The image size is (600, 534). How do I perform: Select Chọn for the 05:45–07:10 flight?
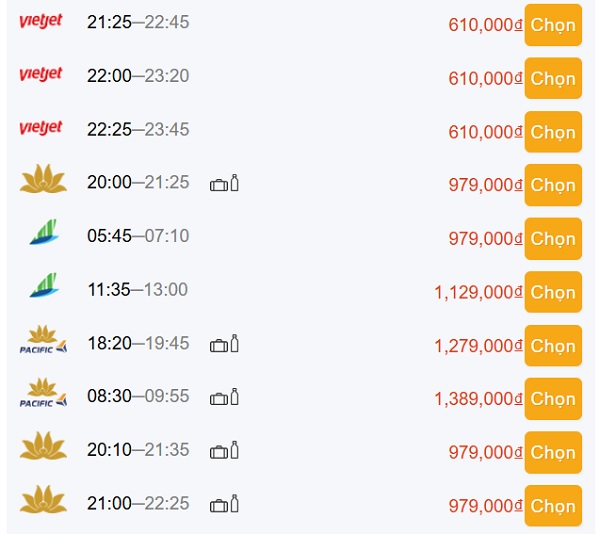pyautogui.click(x=553, y=239)
